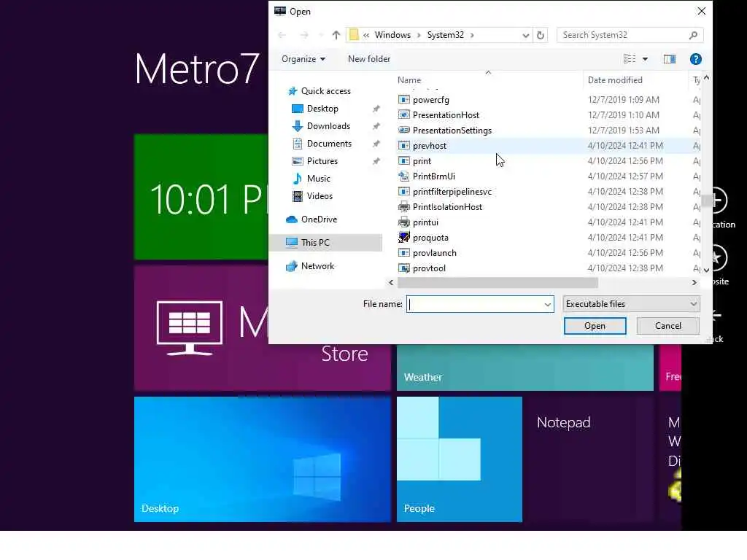
Task: Click the PresentationHost file icon
Action: [x=403, y=114]
